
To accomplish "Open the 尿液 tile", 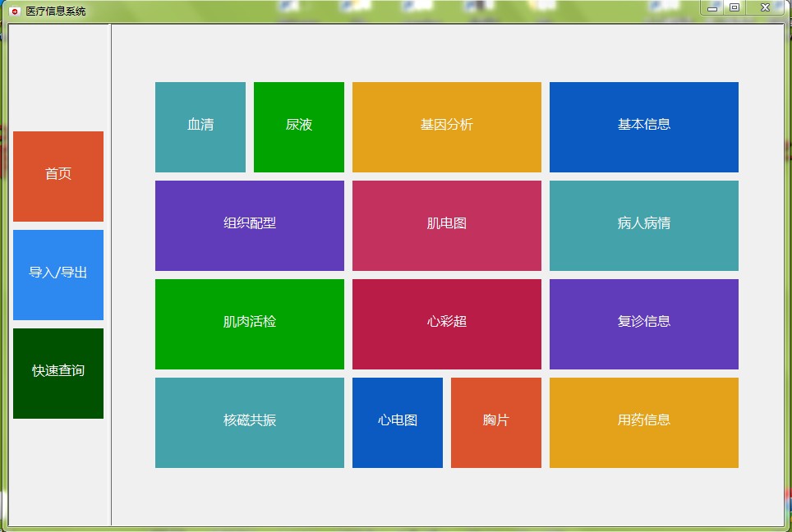I will coord(298,127).
